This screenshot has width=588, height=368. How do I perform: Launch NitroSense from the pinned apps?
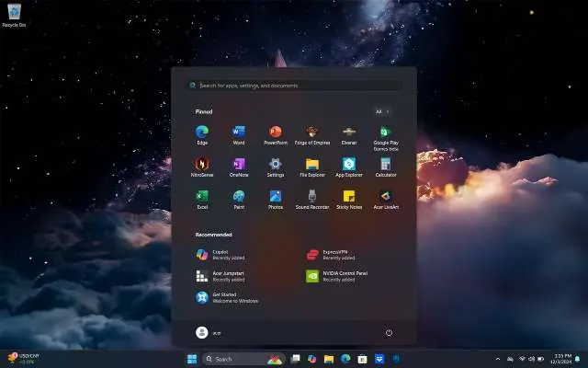pyautogui.click(x=202, y=167)
